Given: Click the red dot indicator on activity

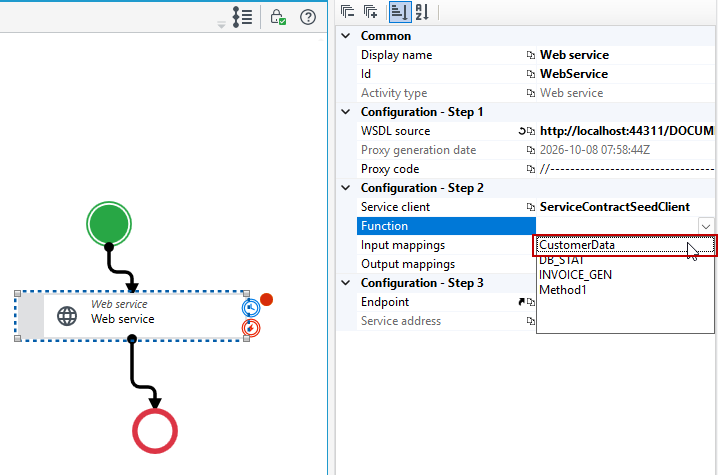Looking at the screenshot, I should pos(267,300).
